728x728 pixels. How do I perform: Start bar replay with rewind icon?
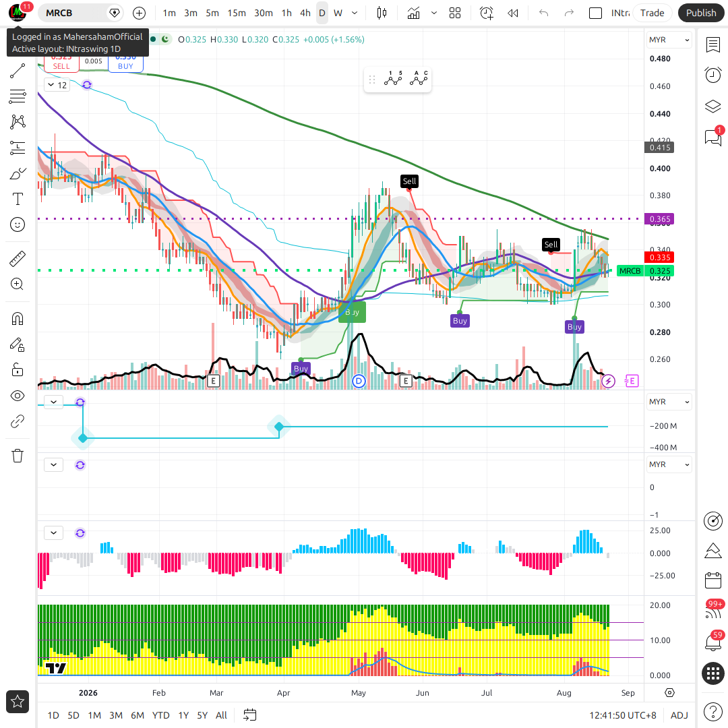(x=513, y=13)
